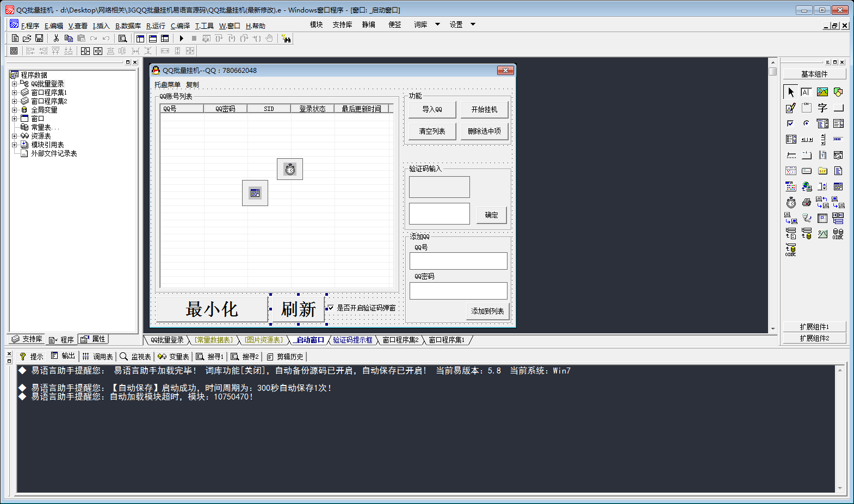The height and width of the screenshot is (504, 854).
Task: Switch to 属性 properties tab
Action: tap(93, 339)
